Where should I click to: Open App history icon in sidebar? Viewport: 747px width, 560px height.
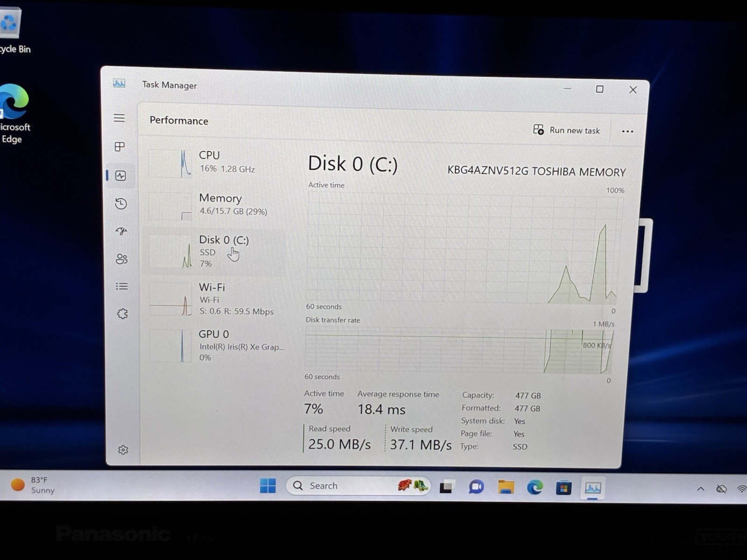(x=121, y=203)
